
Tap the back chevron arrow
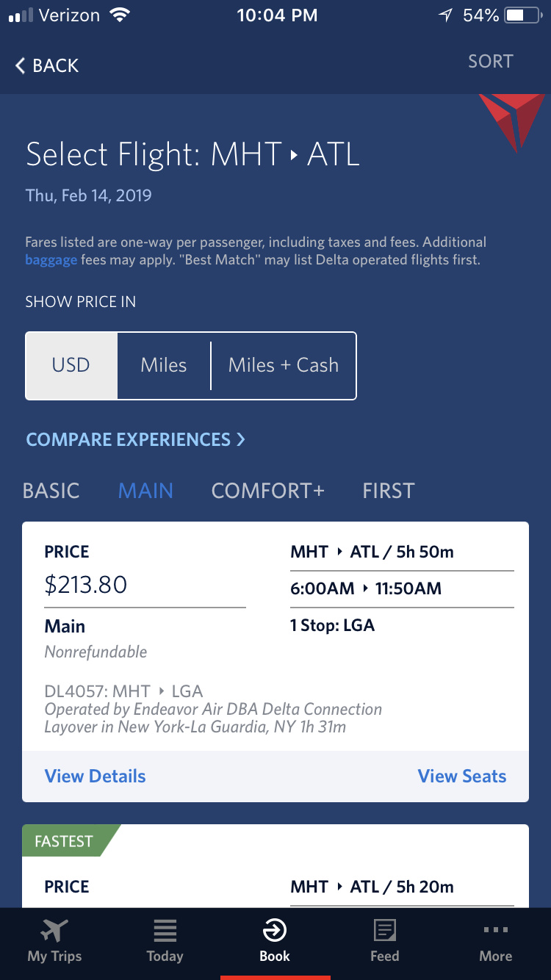21,65
